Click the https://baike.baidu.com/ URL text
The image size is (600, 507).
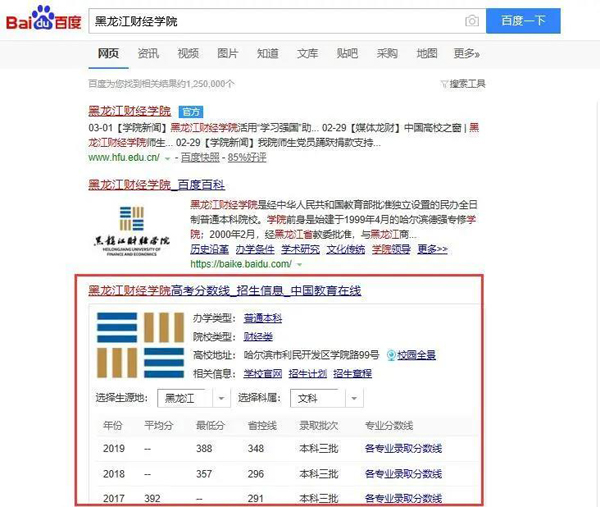tap(241, 264)
